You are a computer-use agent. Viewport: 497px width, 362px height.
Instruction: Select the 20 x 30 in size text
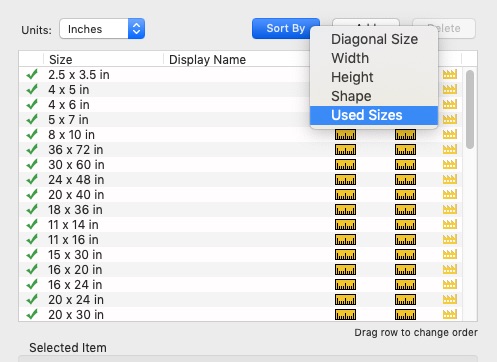click(x=76, y=315)
